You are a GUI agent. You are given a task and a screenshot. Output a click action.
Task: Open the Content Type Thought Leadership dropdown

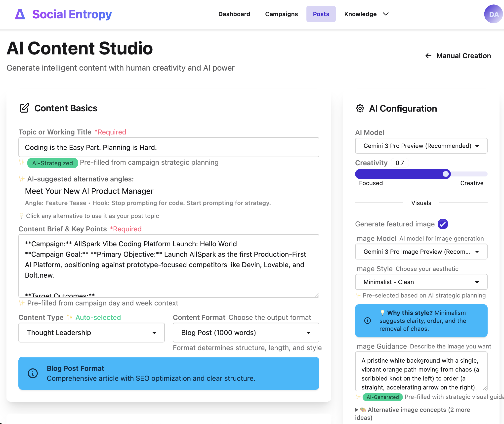pos(91,333)
